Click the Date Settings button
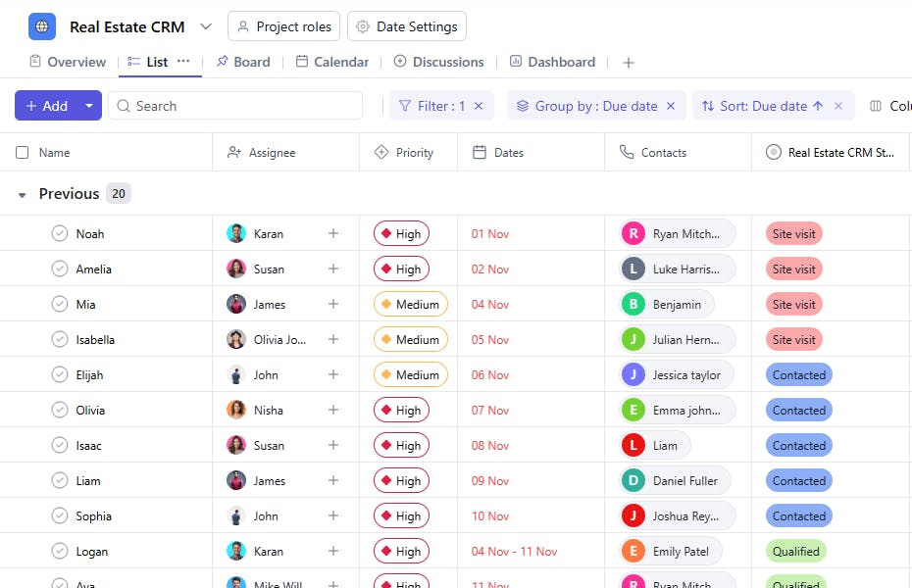This screenshot has height=588, width=912. (x=407, y=26)
